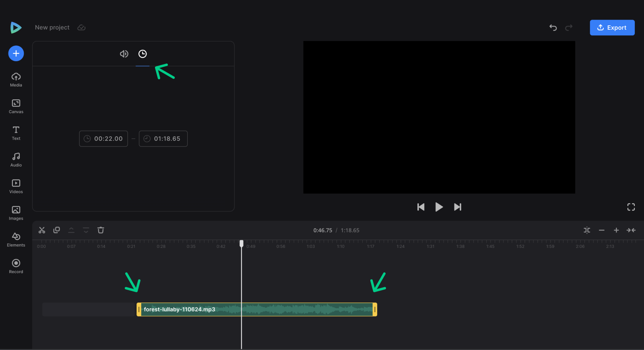Toggle timeline snapping icon
Screen dimensions: 644x350
pyautogui.click(x=587, y=230)
